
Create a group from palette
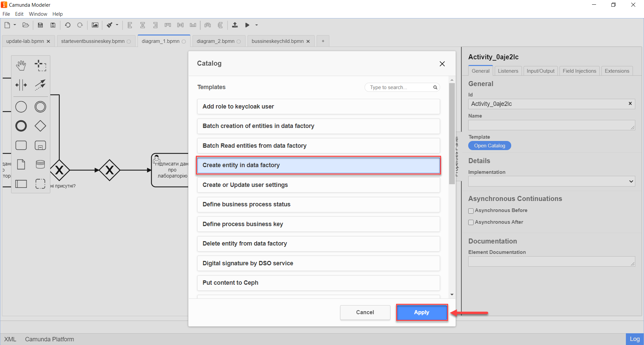click(40, 184)
